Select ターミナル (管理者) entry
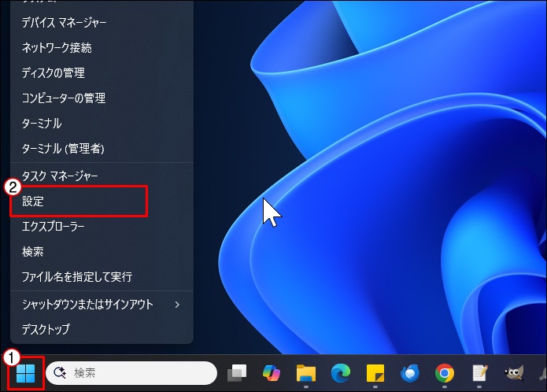The image size is (547, 392). click(102, 149)
